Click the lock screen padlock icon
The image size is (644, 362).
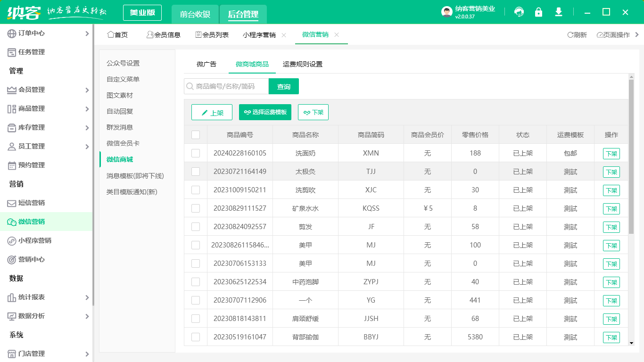(x=538, y=12)
